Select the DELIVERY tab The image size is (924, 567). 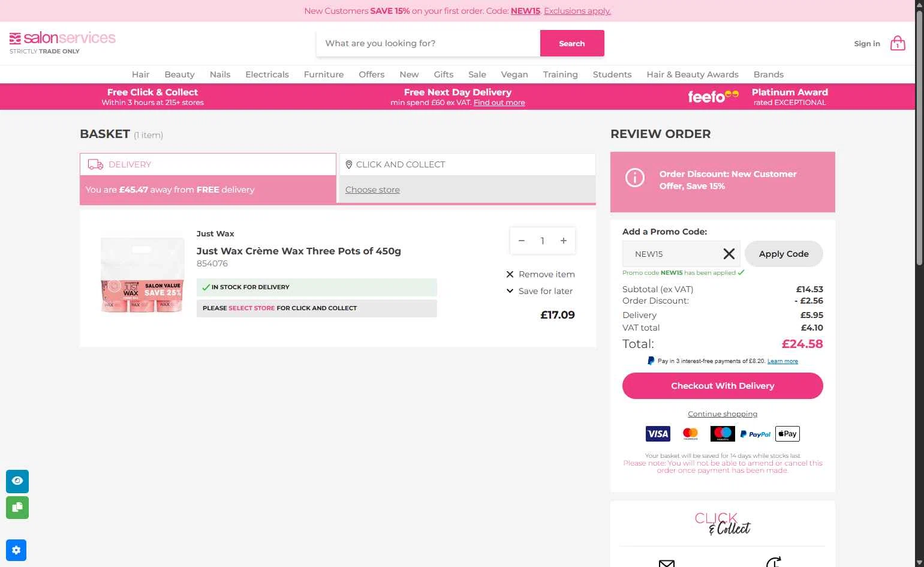(208, 164)
